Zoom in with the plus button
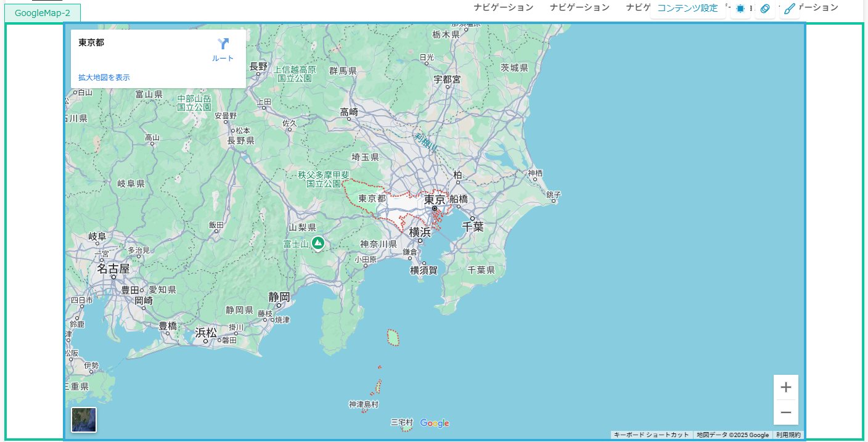Viewport: 868px width, 442px height. point(786,387)
